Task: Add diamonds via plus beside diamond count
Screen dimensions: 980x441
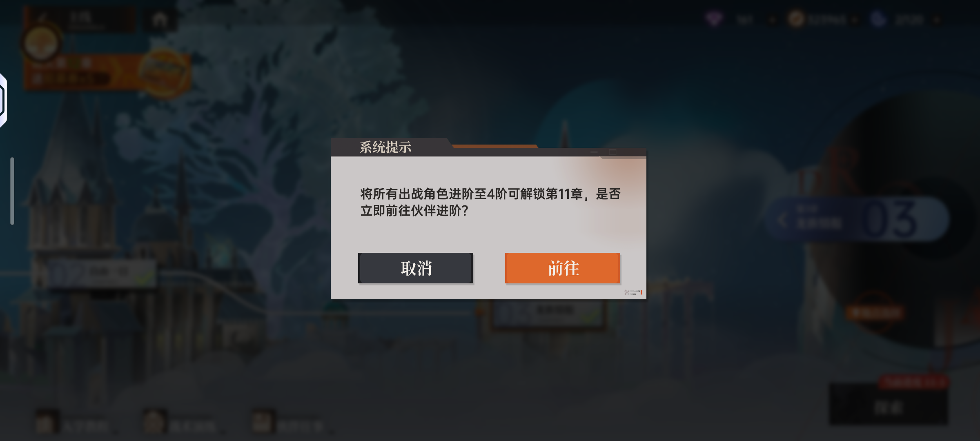Action: pos(772,20)
